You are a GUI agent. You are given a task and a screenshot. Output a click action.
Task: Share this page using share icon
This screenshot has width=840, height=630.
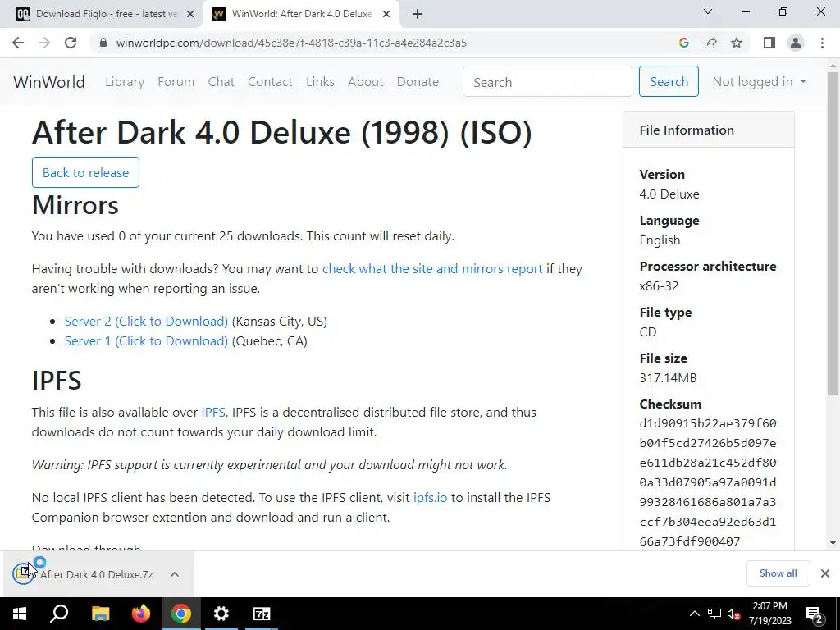(x=710, y=43)
